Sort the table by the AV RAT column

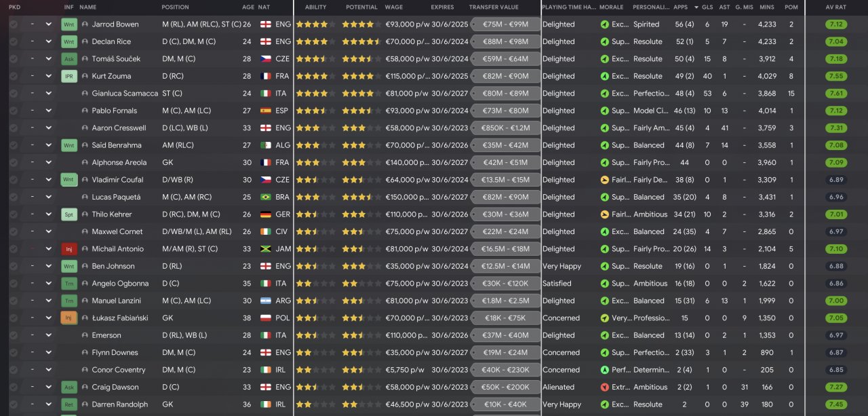[835, 7]
